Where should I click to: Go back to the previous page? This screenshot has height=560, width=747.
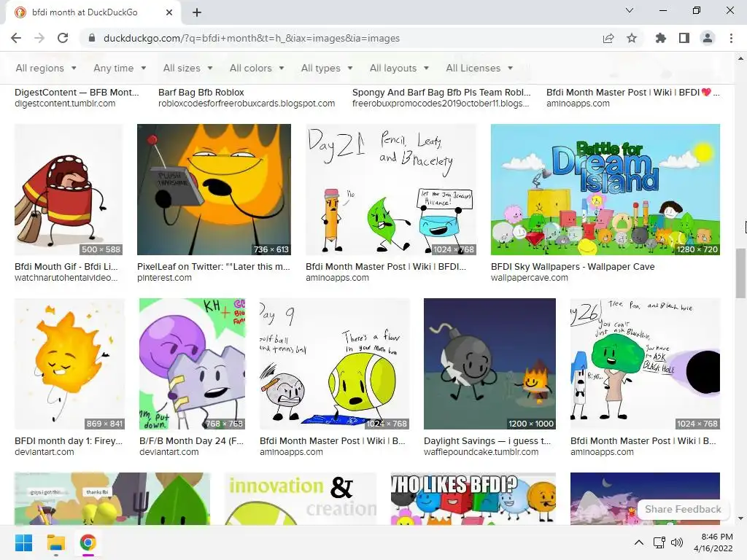point(16,38)
